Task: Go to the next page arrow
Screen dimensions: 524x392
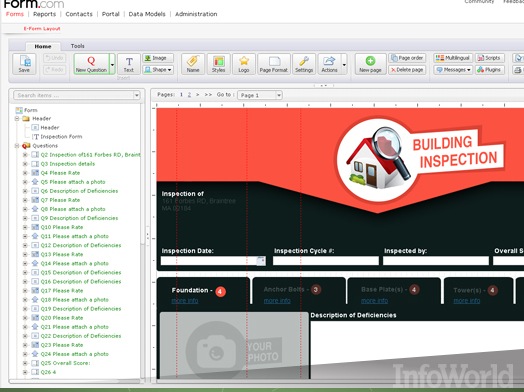Action: [198, 95]
